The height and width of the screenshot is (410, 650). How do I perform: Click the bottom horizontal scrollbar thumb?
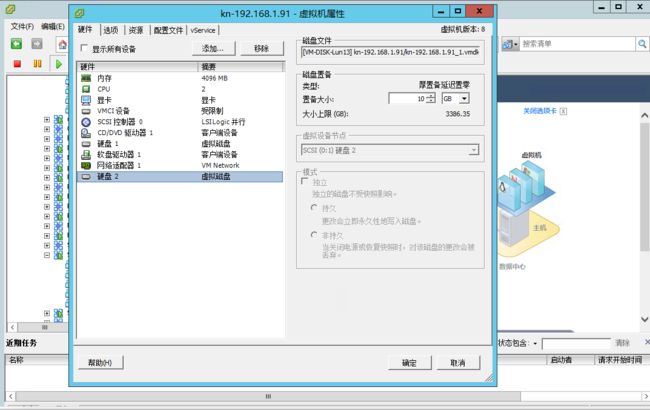pyautogui.click(x=268, y=396)
